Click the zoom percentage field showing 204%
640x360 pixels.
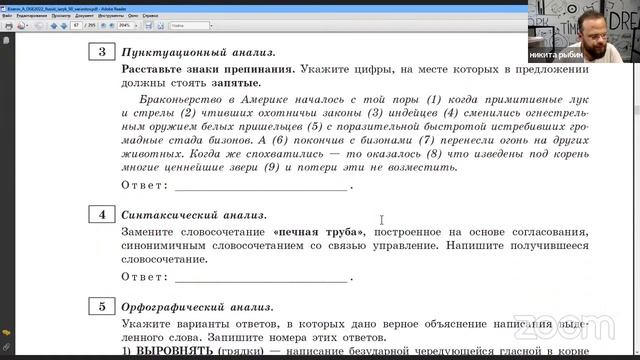[125, 25]
